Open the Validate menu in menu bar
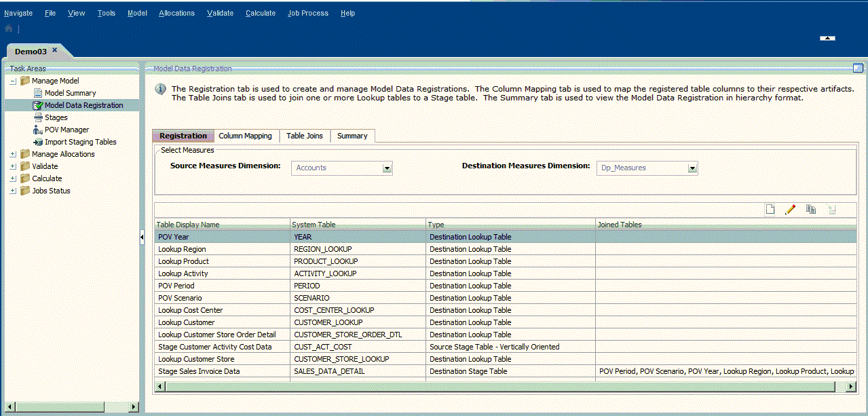 220,13
